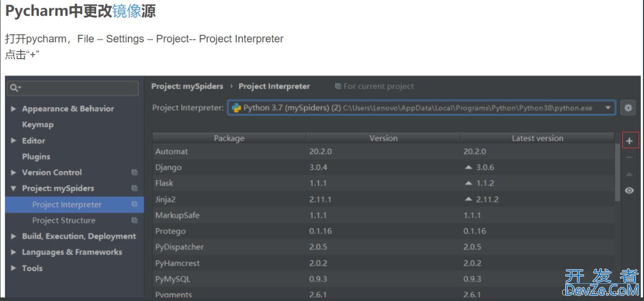Select the PyHamcrest package name
Screen dimensions: 644x301
coord(177,263)
